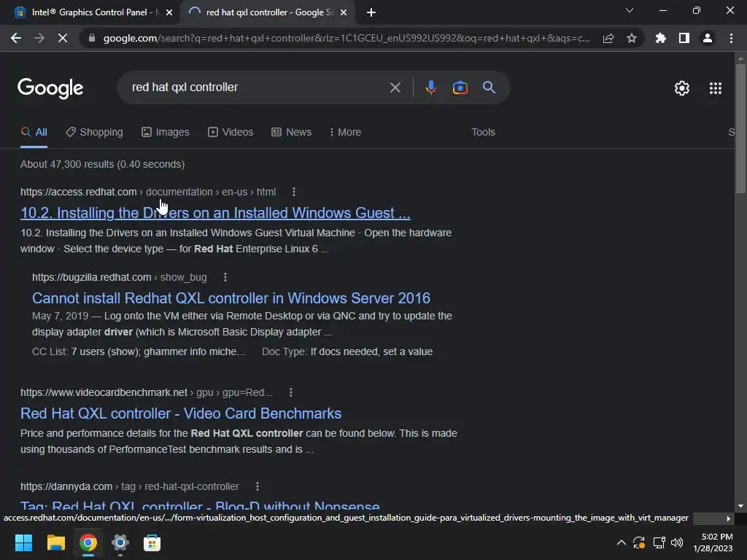Image resolution: width=747 pixels, height=560 pixels.
Task: Click the Google logo
Action: [50, 88]
